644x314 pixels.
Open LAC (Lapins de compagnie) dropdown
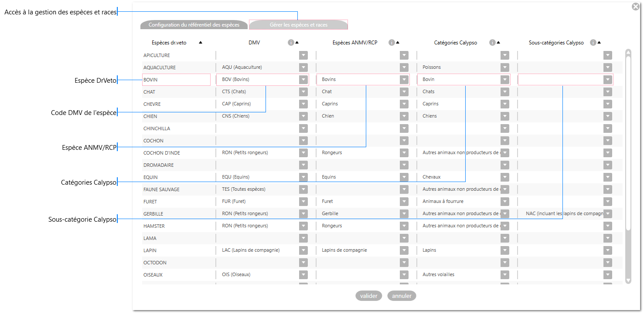303,250
